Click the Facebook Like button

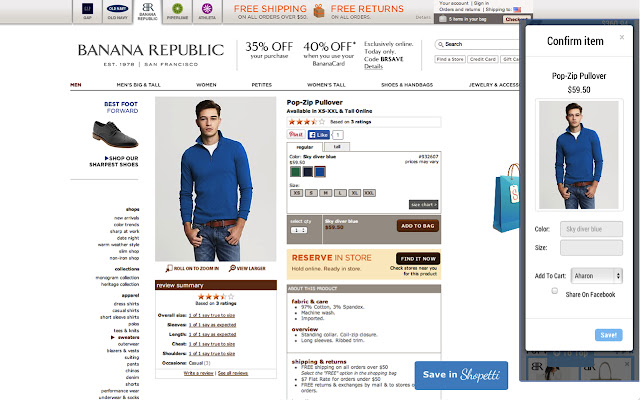318,135
